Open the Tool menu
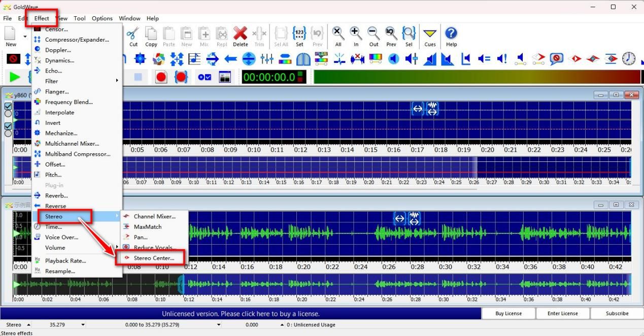This screenshot has height=336, width=644. (80, 18)
